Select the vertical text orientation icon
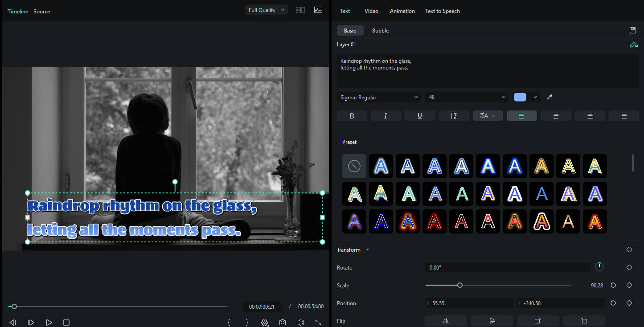Viewport: 644px width, 327px height. pos(454,115)
